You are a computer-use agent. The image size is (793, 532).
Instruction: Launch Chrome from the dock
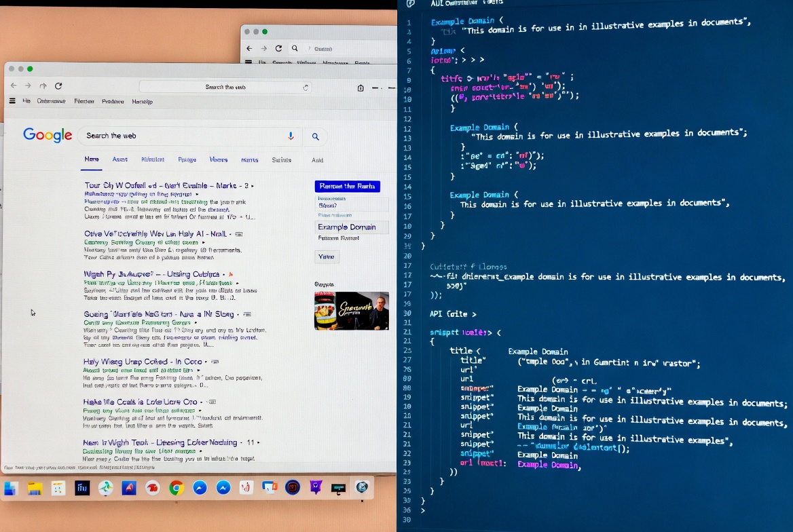pos(176,488)
